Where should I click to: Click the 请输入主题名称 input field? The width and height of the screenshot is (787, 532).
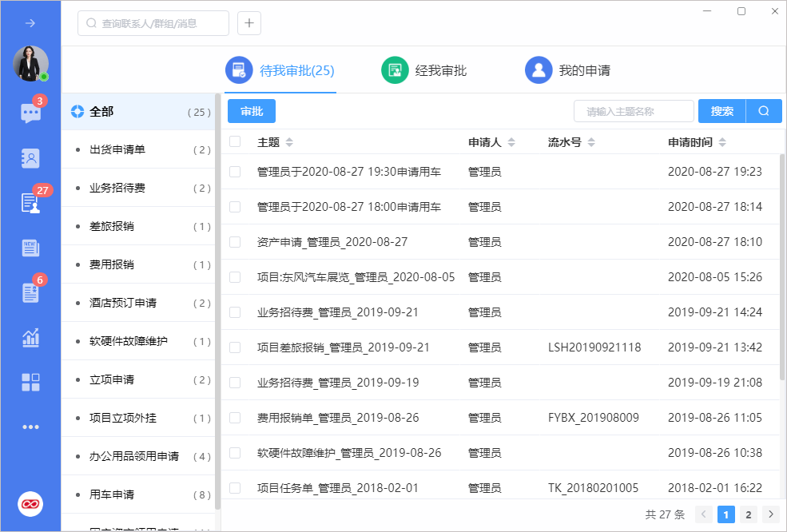point(634,111)
